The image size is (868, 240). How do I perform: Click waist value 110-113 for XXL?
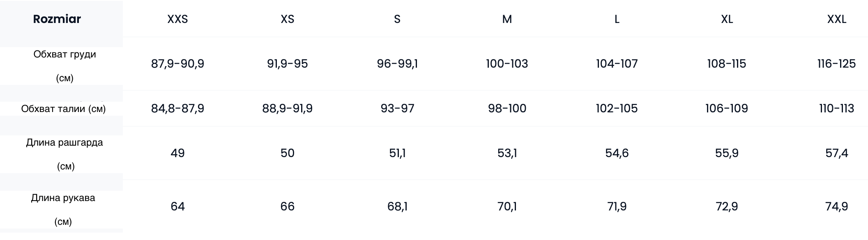836,108
